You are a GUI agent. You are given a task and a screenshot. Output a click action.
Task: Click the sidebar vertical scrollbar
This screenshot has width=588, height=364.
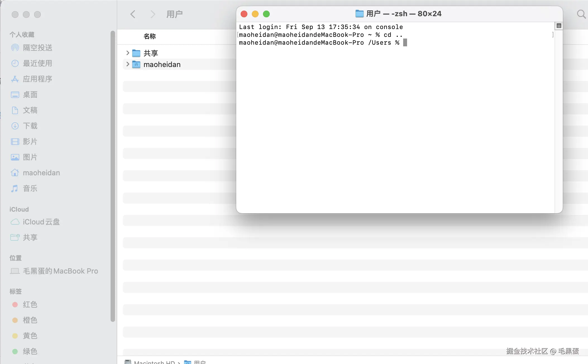click(113, 176)
